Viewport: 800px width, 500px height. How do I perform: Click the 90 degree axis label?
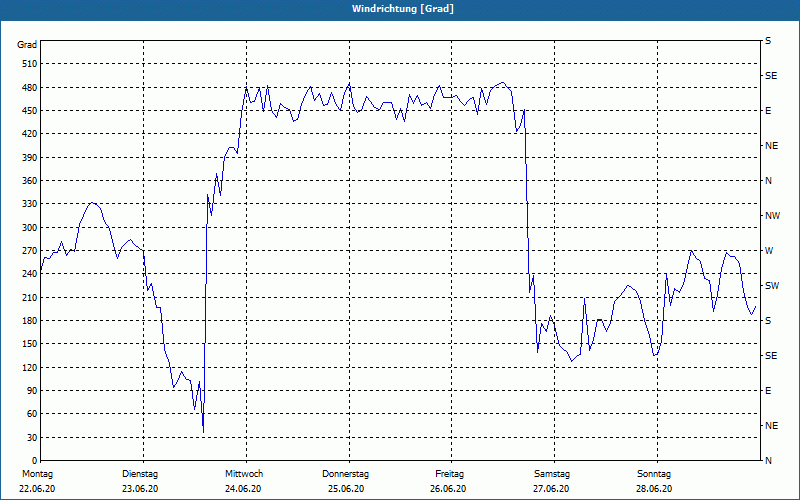32,391
